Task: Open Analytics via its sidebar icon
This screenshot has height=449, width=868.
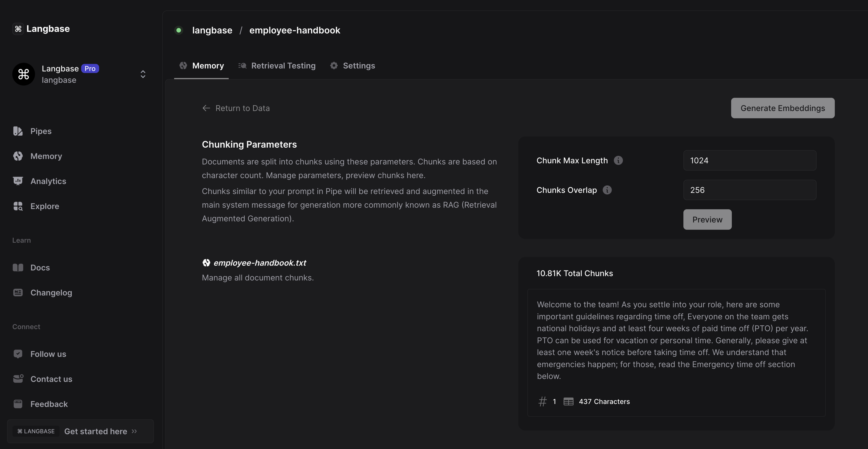Action: coord(18,181)
